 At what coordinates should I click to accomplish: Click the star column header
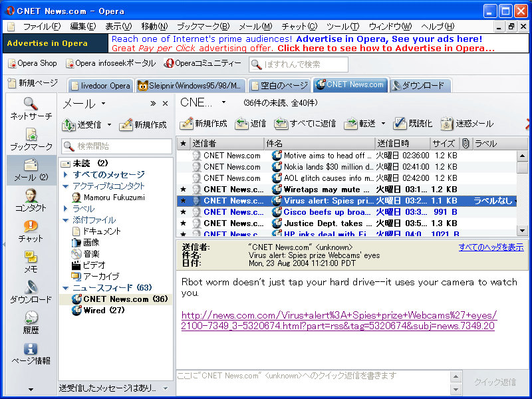pyautogui.click(x=184, y=144)
